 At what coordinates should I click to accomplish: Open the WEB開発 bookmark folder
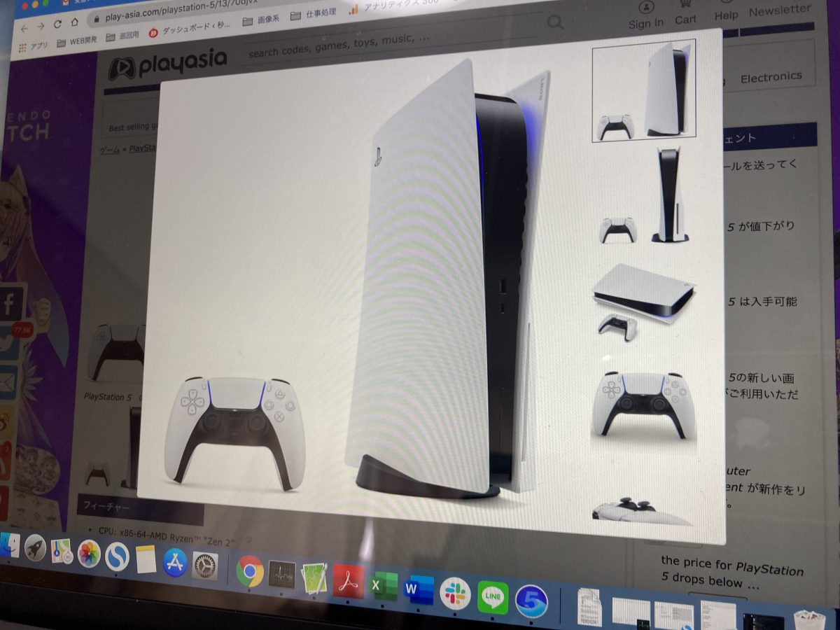pyautogui.click(x=76, y=41)
